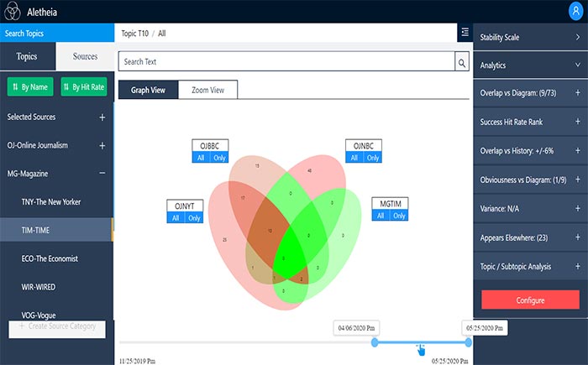Image resolution: width=588 pixels, height=365 pixels.
Task: Click into the Search Text field
Action: pos(286,62)
